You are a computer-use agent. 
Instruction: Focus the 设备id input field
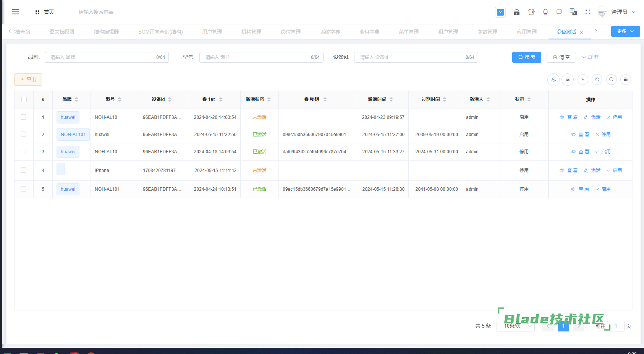click(x=416, y=57)
